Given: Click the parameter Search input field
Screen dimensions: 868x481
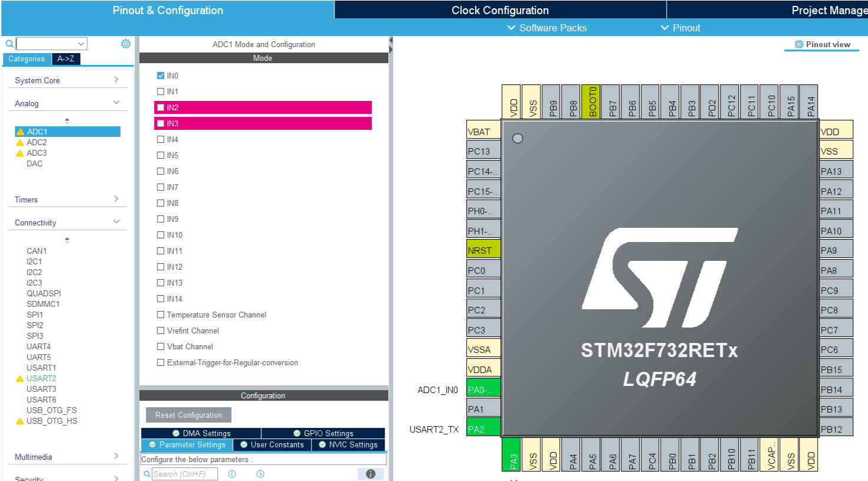Looking at the screenshot, I should tap(185, 474).
